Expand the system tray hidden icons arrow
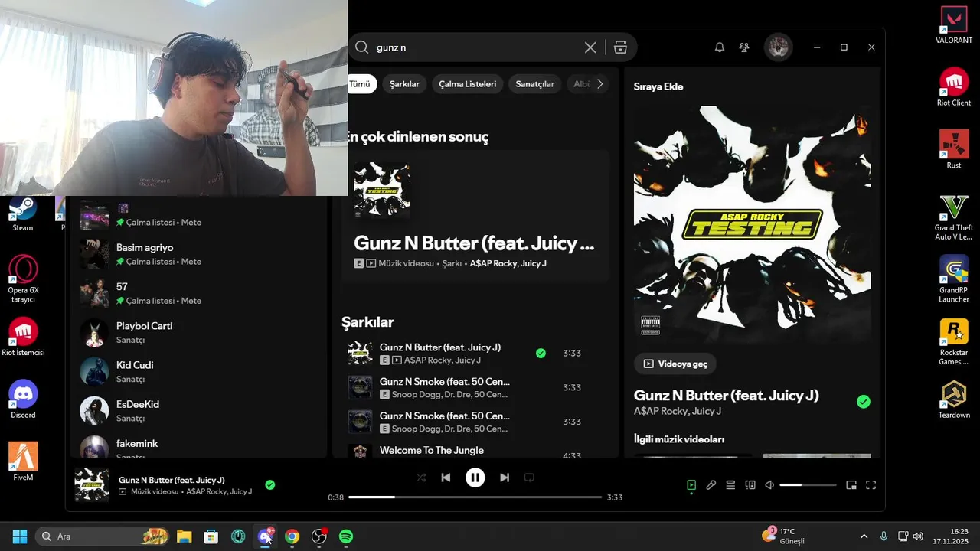 [864, 536]
